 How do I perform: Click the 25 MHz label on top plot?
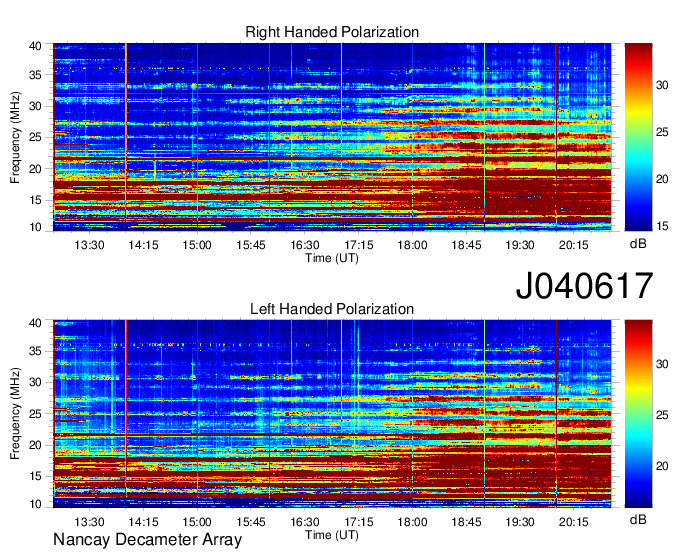(x=35, y=138)
